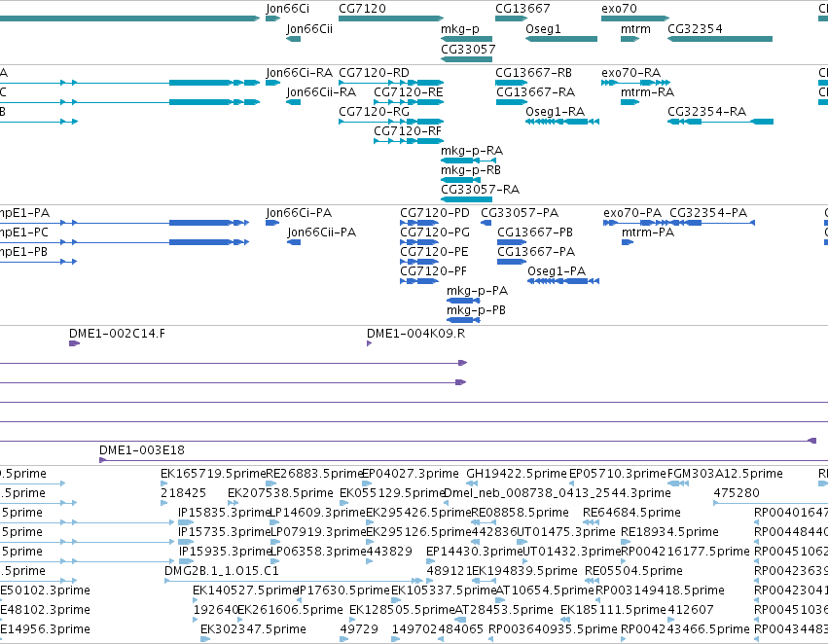828x644 pixels.
Task: Open the mkg-p-PA protein label
Action: tap(477, 292)
